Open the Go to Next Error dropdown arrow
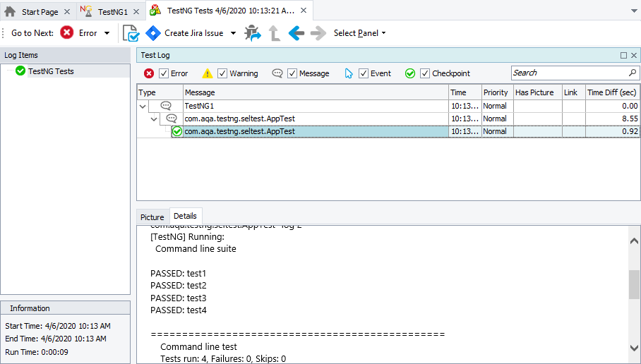The image size is (641, 364). [107, 33]
